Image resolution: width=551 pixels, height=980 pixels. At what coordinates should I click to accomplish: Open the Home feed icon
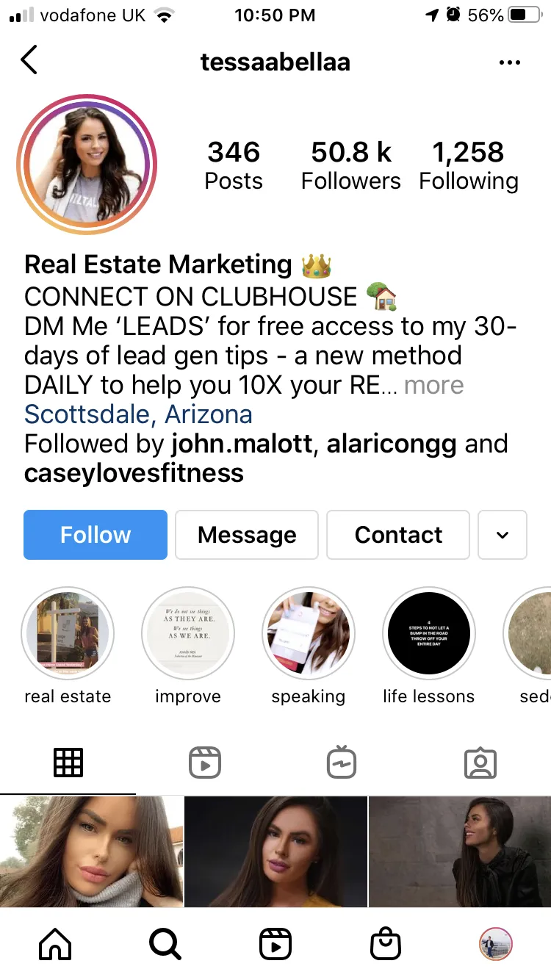tap(55, 943)
